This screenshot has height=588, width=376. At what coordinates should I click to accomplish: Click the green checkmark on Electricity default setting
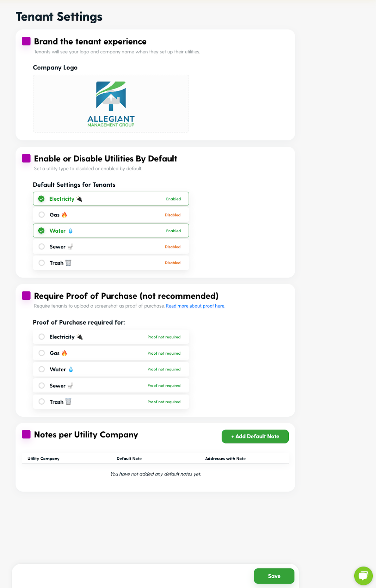coord(42,199)
